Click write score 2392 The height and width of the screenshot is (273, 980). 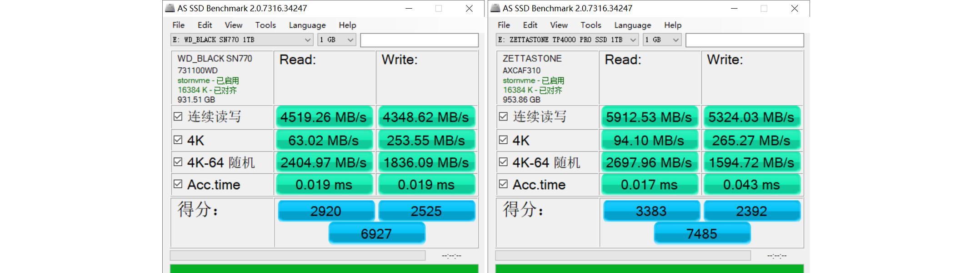(752, 211)
